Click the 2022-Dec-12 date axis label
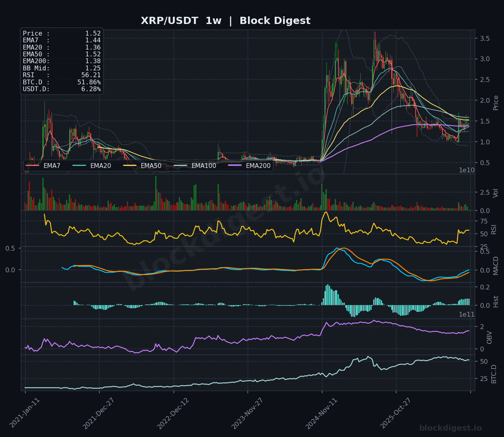The image size is (504, 437). tap(173, 413)
